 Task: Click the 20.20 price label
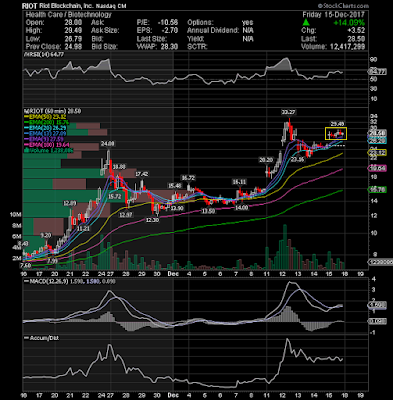point(266,160)
